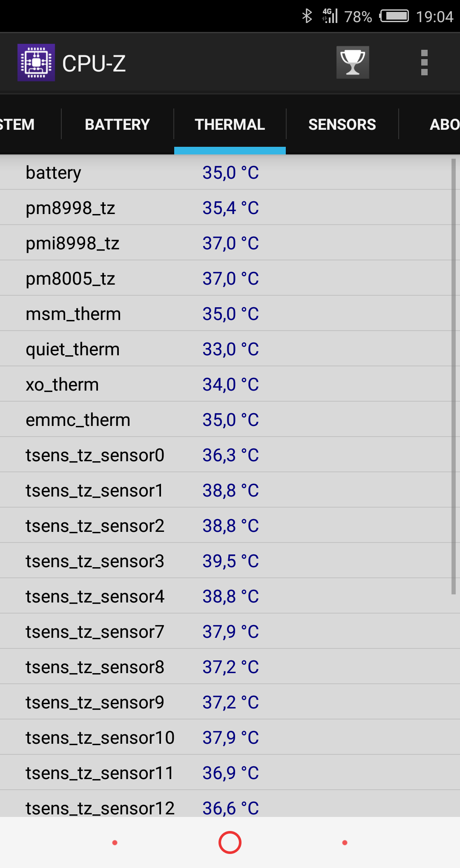Tap the Bluetooth status icon
Image resolution: width=460 pixels, height=868 pixels.
tap(307, 16)
